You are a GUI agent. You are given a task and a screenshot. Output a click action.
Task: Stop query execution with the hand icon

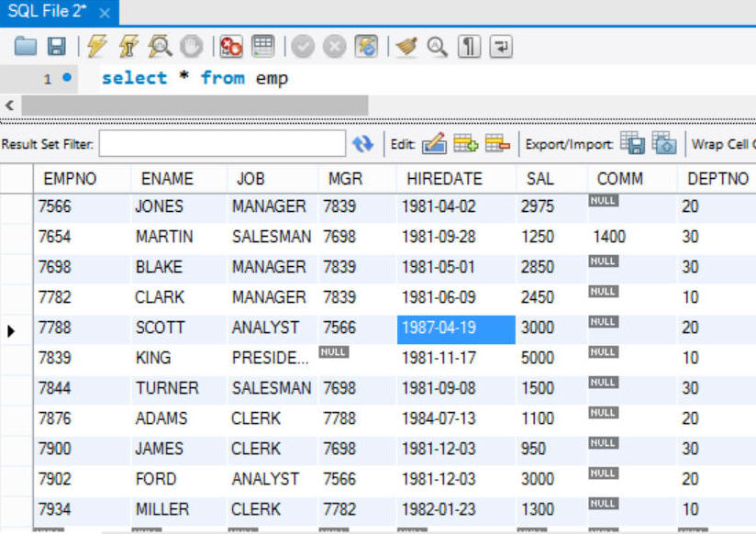(x=192, y=47)
